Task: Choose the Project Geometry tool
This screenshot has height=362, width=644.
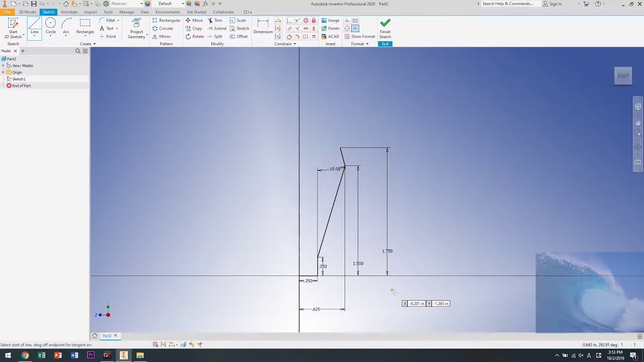Action: coord(136,28)
